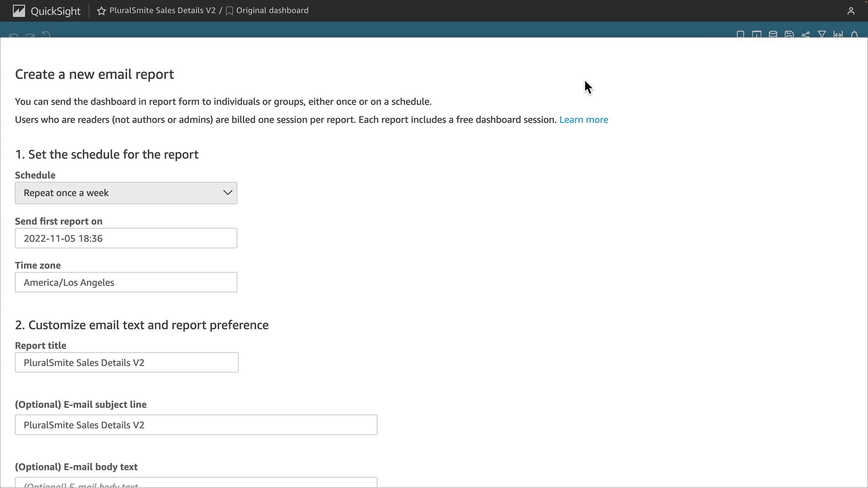Click the E-mail subject line field
868x488 pixels.
[x=196, y=425]
